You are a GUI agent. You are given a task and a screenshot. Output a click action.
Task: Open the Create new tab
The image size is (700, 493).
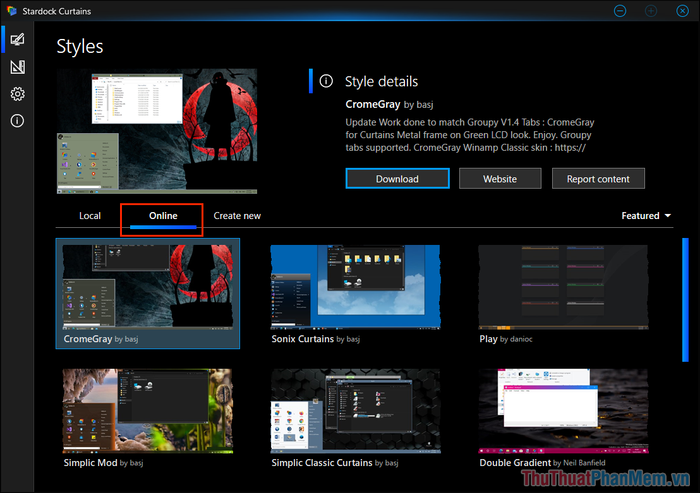237,216
